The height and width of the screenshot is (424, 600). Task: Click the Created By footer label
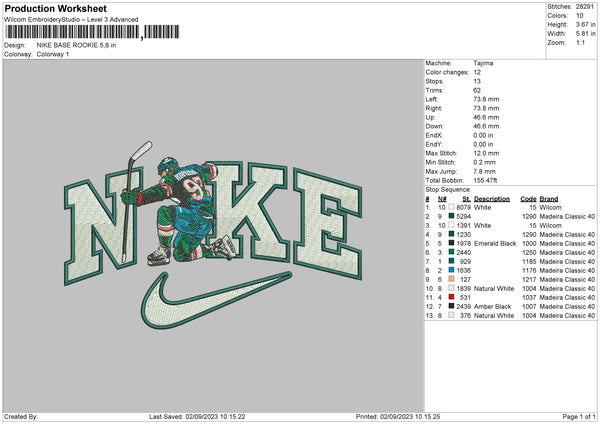[x=21, y=417]
